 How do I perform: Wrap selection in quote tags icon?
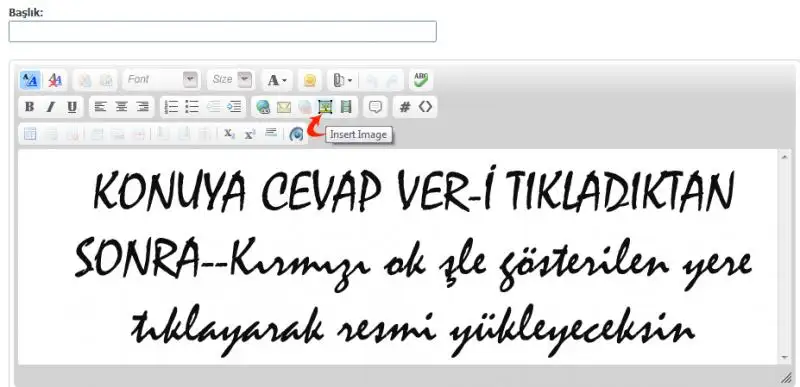tap(375, 107)
